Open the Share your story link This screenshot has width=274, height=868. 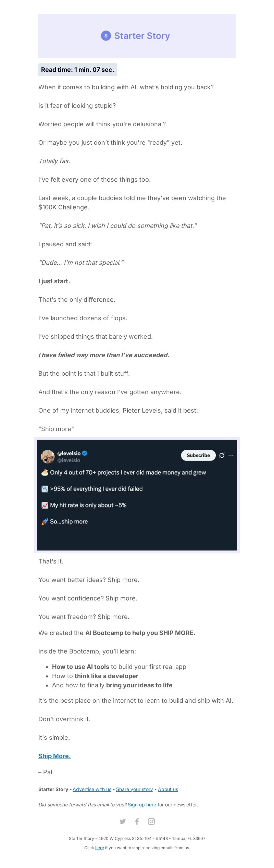[135, 789]
